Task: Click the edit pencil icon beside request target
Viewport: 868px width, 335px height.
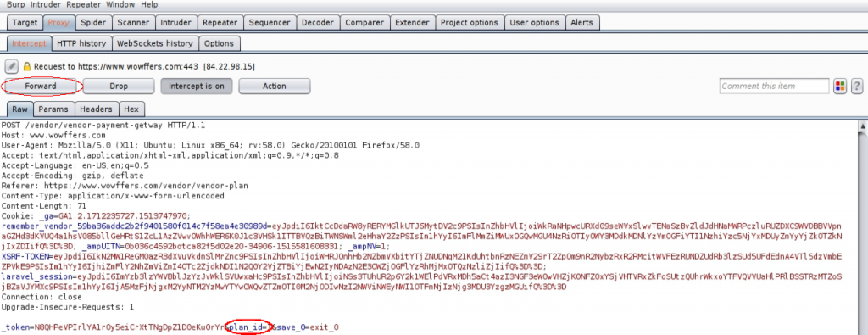Action: tap(12, 66)
